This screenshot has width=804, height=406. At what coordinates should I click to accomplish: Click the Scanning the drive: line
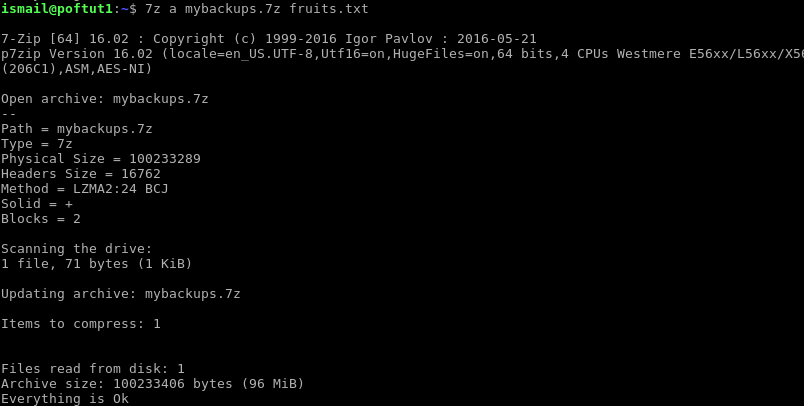point(76,249)
